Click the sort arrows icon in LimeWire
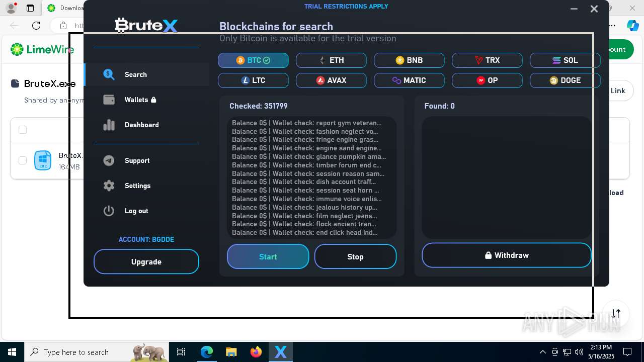This screenshot has width=644, height=362. point(616,313)
